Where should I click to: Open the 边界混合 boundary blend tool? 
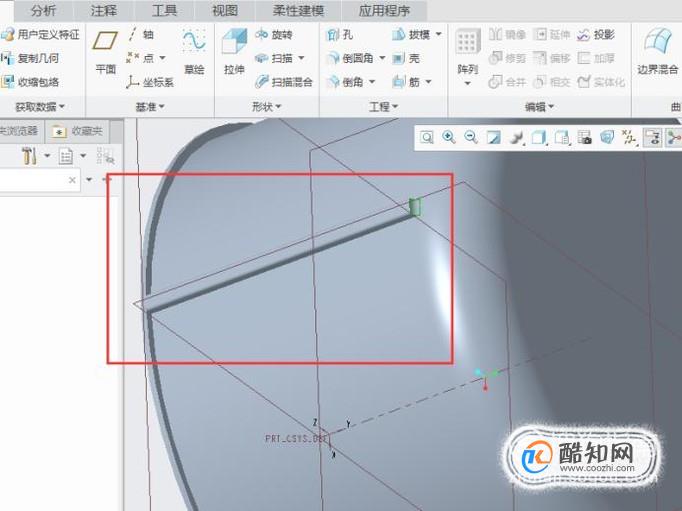(x=658, y=51)
